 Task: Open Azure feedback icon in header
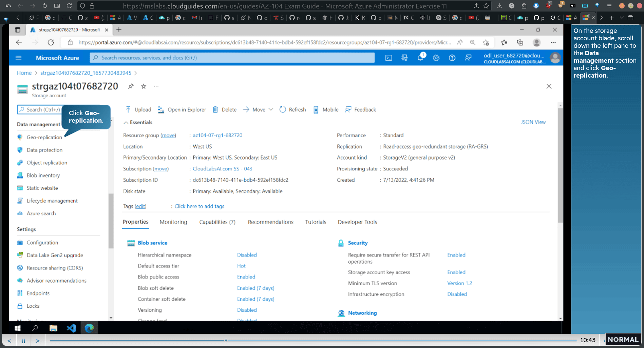pyautogui.click(x=468, y=58)
